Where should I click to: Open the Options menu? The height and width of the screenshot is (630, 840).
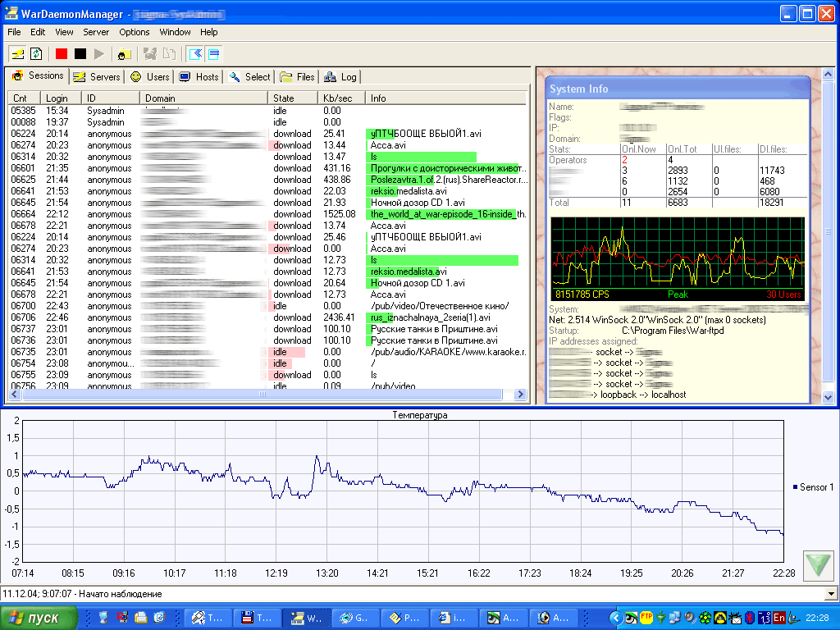point(134,32)
